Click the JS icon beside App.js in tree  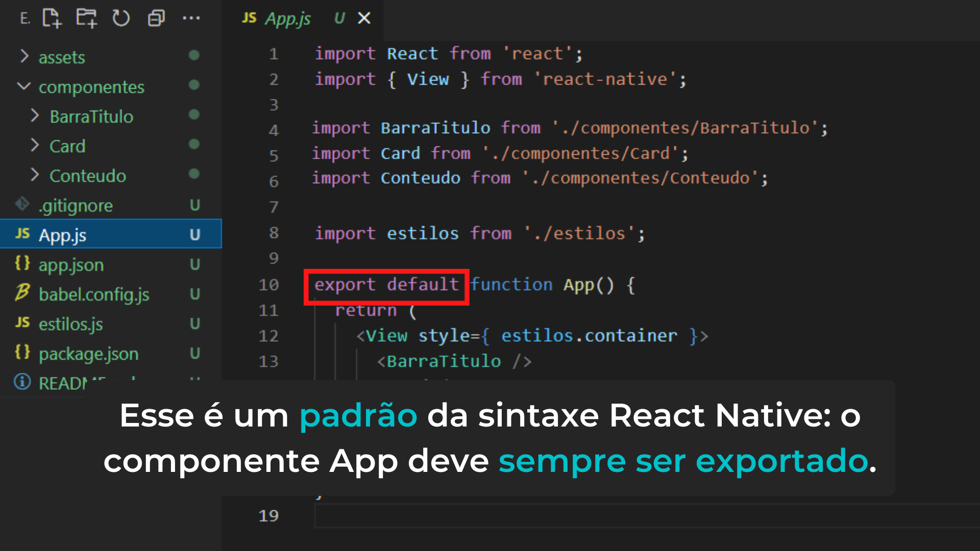point(22,234)
